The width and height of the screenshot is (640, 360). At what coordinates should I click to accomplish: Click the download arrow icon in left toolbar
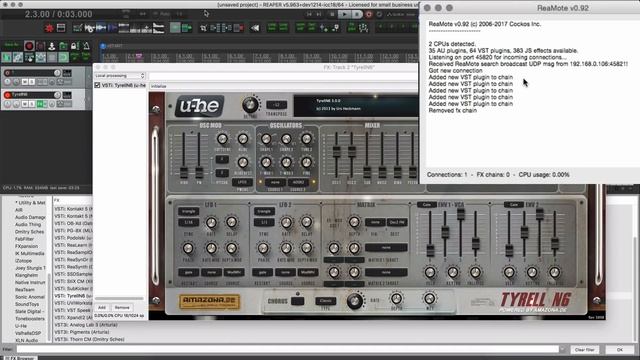tap(52, 46)
